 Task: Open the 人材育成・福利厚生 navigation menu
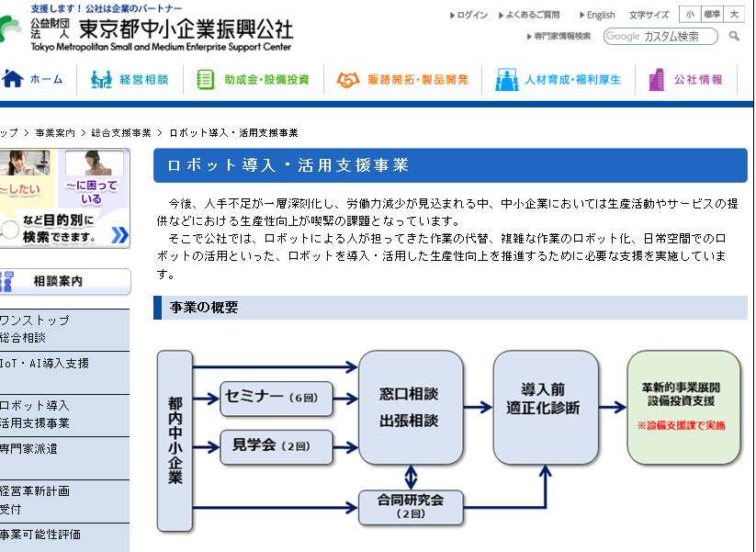[x=573, y=80]
